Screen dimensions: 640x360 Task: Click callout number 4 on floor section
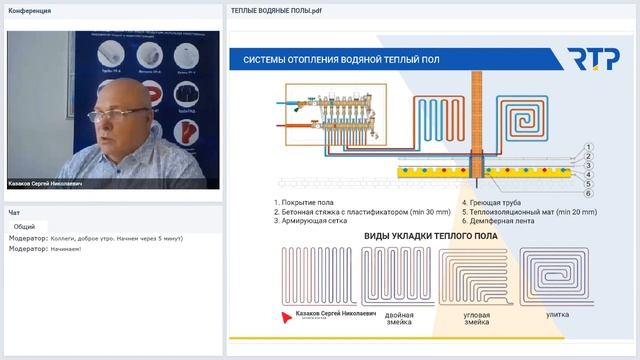(588, 175)
